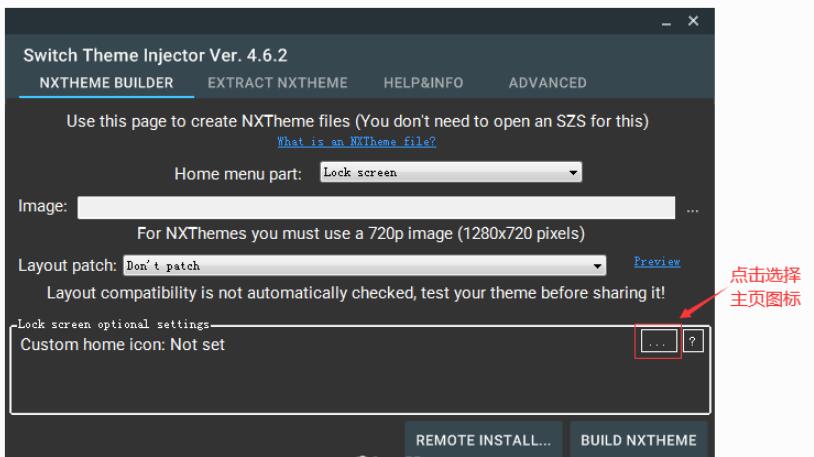Open the question mark help for custom home icon
Screen dimensions: 814x457
click(x=693, y=341)
